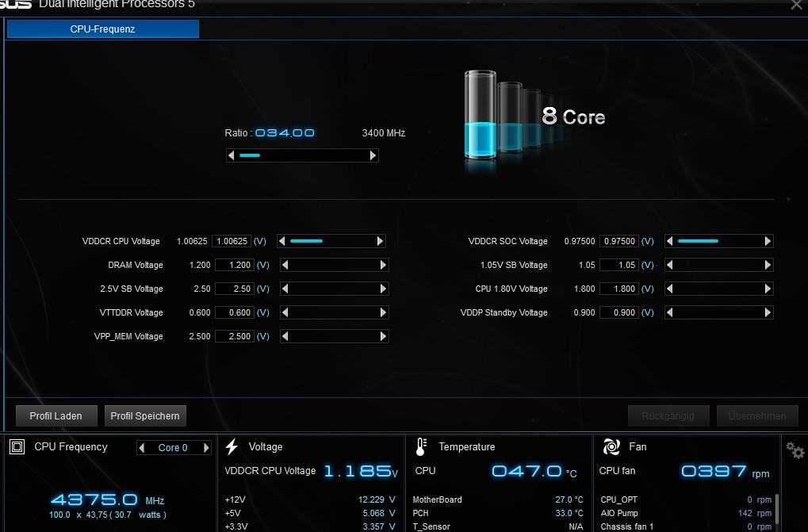Raise CPU 1.80V Voltage with right arrow
This screenshot has width=808, height=532.
pos(768,289)
